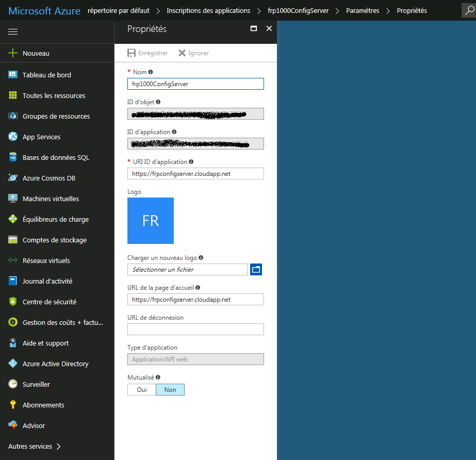The height and width of the screenshot is (460, 476).
Task: Open the hamburger menu in the sidebar
Action: tap(13, 31)
